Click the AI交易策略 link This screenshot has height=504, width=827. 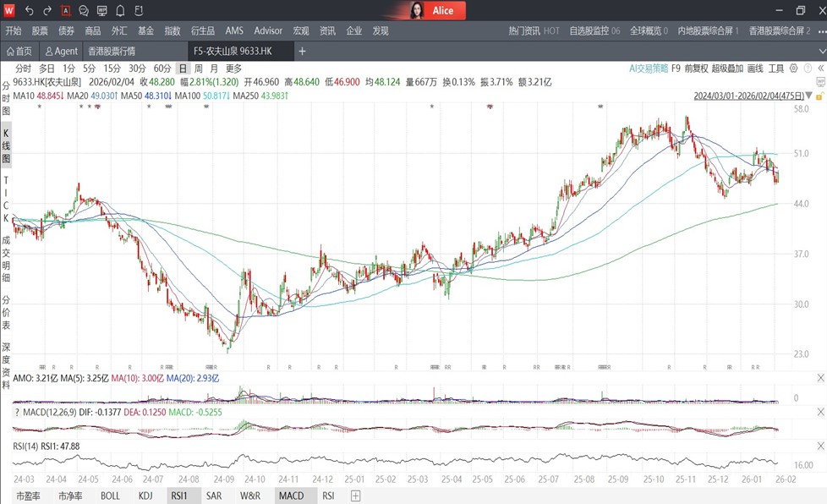tap(649, 68)
